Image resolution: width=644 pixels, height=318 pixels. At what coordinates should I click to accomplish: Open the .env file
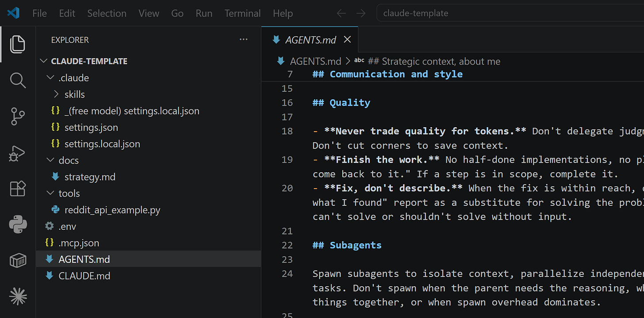pos(67,226)
